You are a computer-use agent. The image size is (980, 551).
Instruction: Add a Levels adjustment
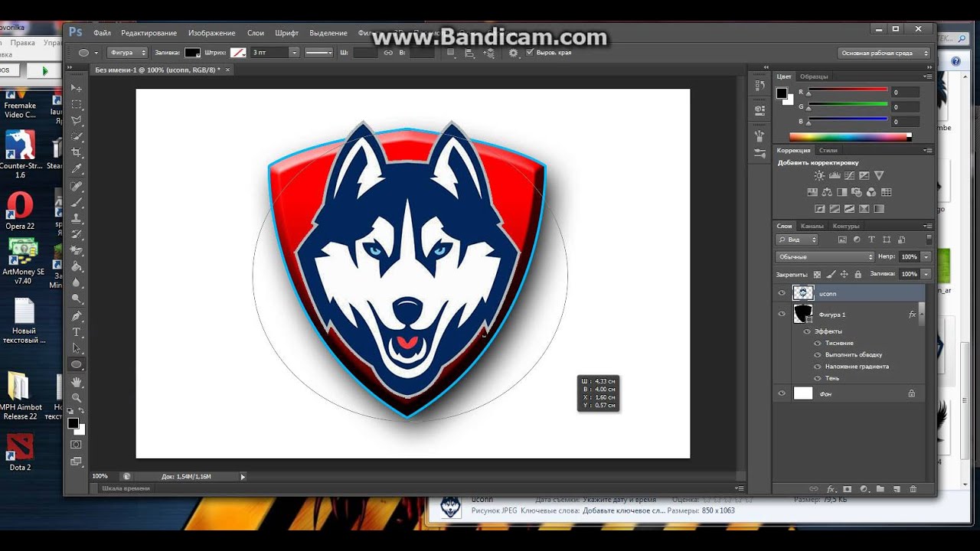pos(834,176)
